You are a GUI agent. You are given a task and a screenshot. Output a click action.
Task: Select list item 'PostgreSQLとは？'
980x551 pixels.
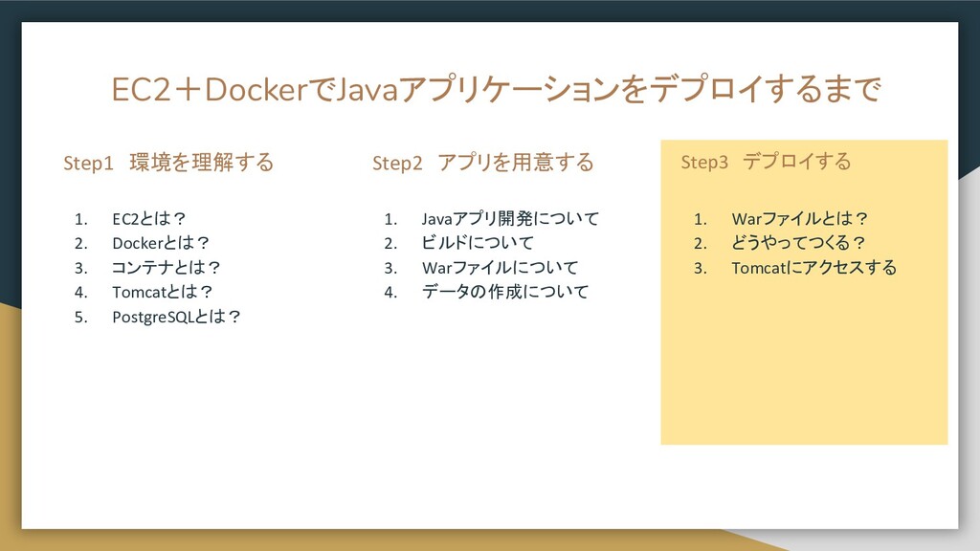[176, 317]
